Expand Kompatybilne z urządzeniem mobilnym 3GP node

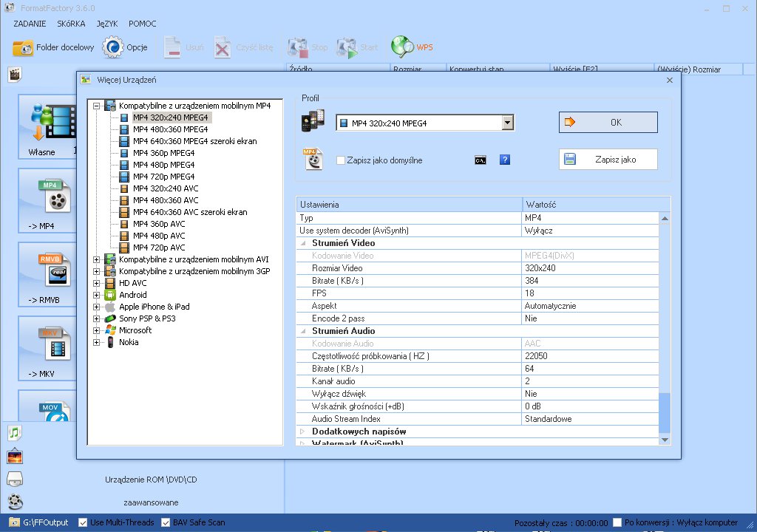[97, 271]
